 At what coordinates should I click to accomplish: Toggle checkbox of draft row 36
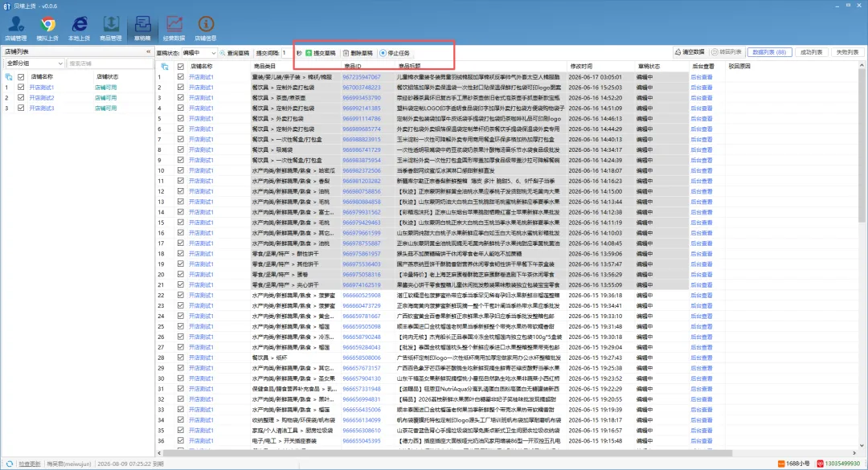coord(181,440)
